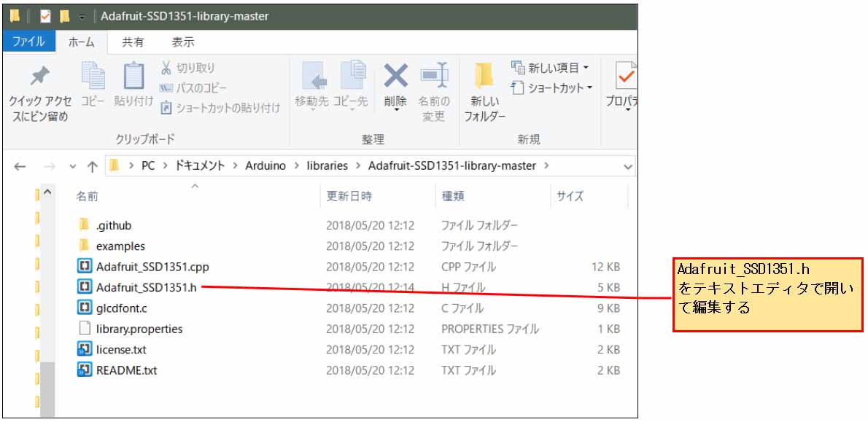Image resolution: width=868 pixels, height=422 pixels.
Task: Select the Adafruit_SSD1351.h file
Action: click(146, 287)
